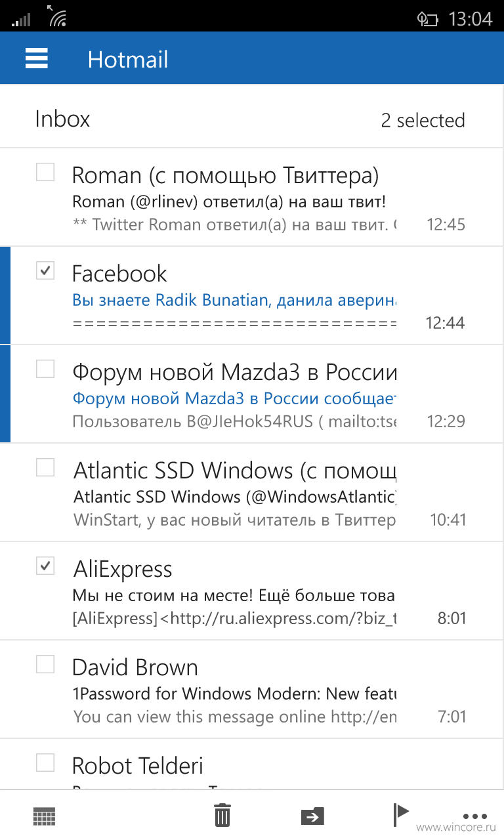Tap the battery saver status icon
Viewport: 504px width, 840px height.
pyautogui.click(x=427, y=19)
